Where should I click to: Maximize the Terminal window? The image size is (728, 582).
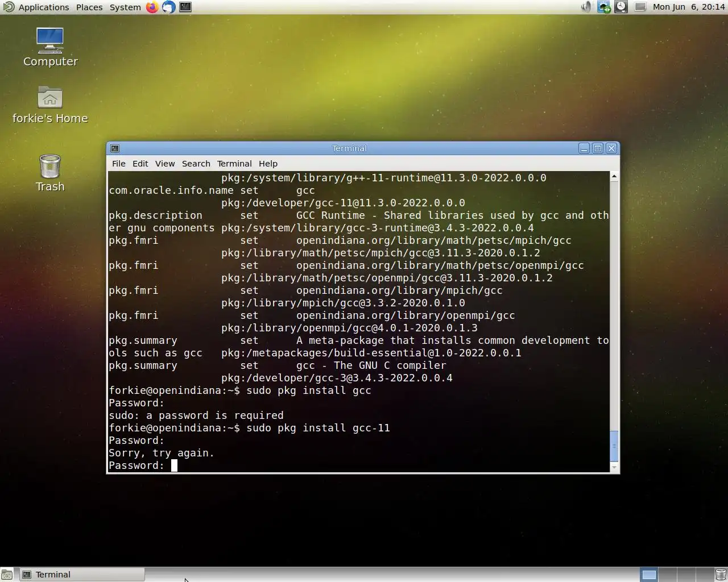(598, 148)
